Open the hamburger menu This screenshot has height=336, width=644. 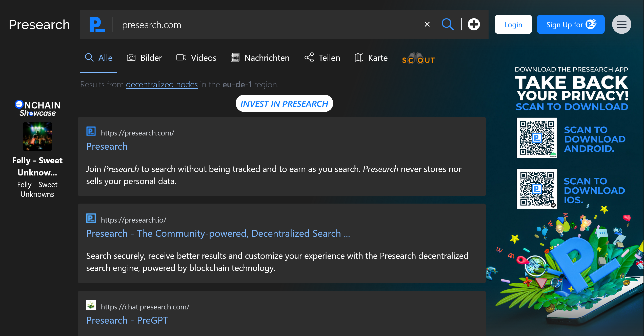click(621, 24)
